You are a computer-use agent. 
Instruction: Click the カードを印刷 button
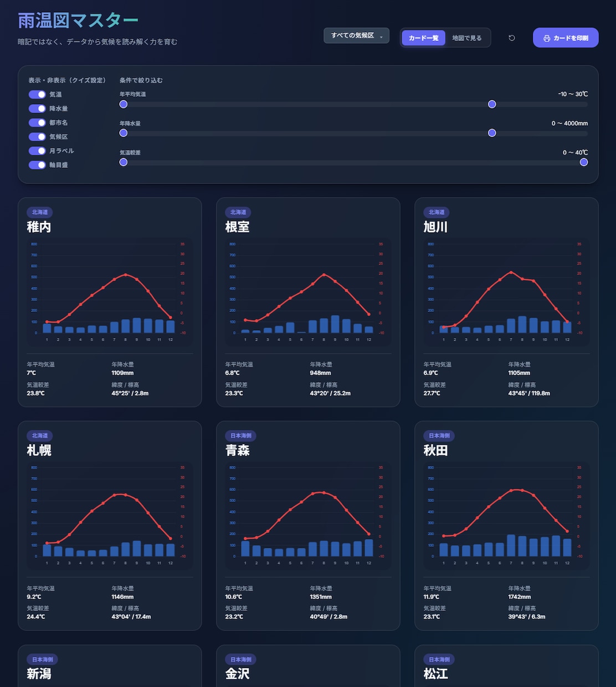click(566, 38)
